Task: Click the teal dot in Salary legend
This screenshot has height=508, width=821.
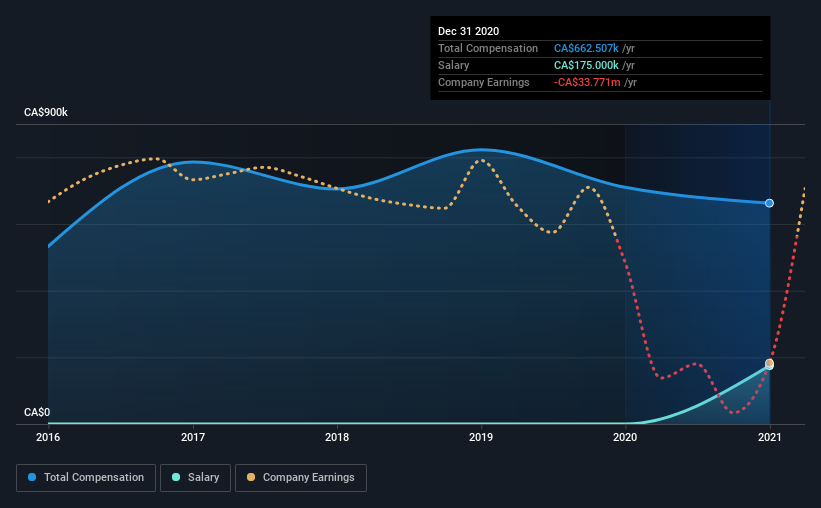Action: point(176,477)
